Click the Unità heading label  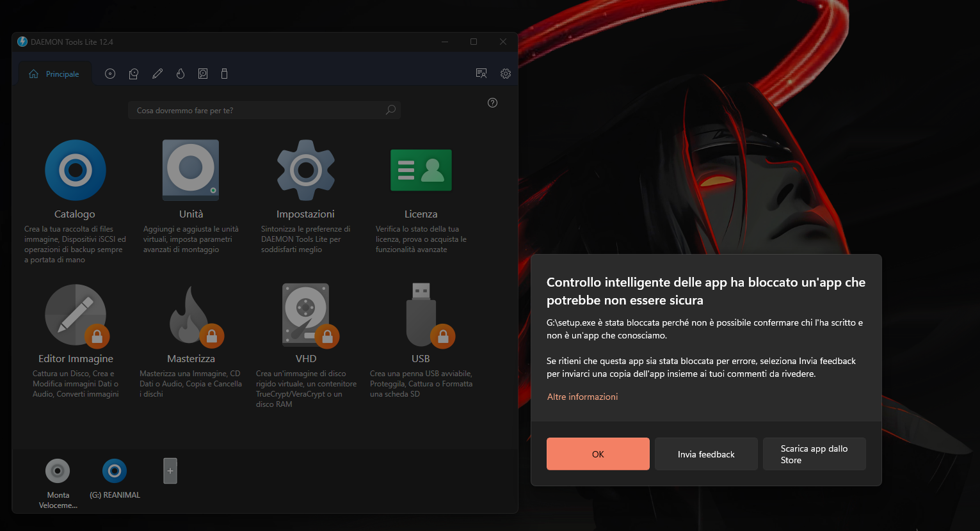191,214
